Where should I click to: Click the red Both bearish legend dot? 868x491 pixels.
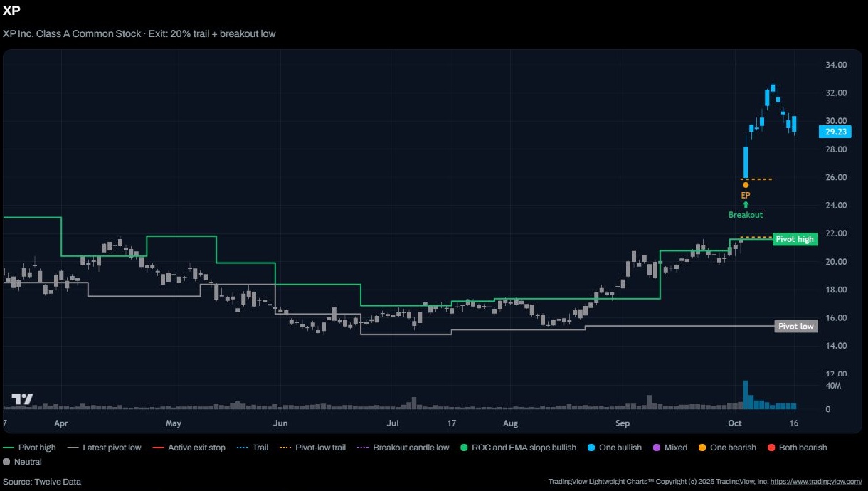pos(771,448)
